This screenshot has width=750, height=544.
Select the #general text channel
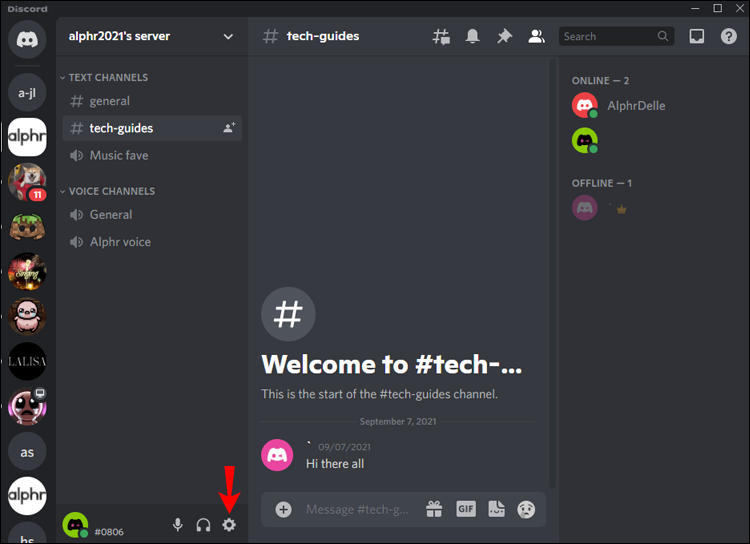tap(152, 101)
